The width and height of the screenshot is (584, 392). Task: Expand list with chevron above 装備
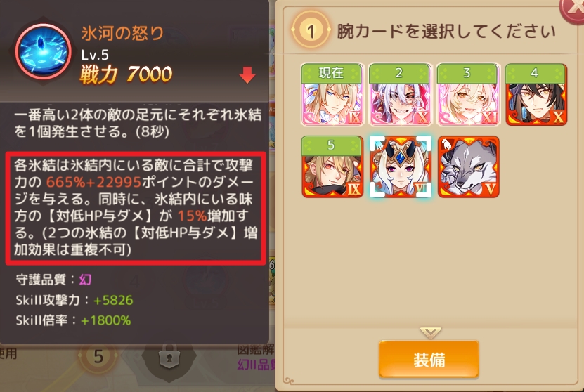tap(430, 332)
